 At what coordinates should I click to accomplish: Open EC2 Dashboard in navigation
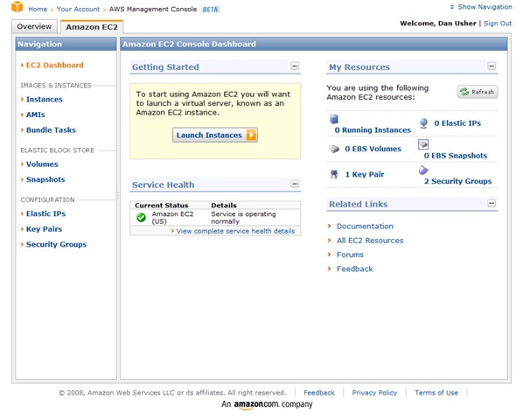(55, 65)
